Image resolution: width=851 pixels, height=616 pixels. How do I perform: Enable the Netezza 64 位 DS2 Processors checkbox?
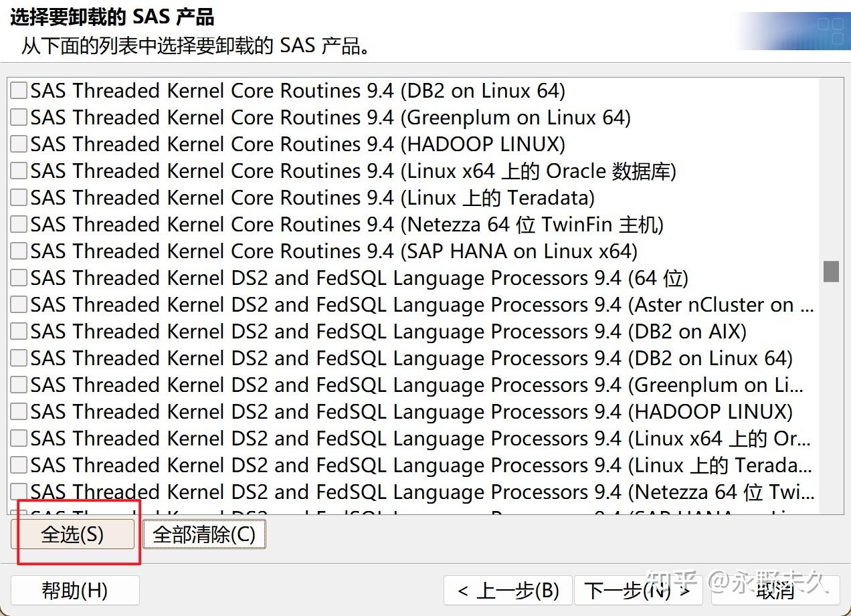tap(18, 492)
